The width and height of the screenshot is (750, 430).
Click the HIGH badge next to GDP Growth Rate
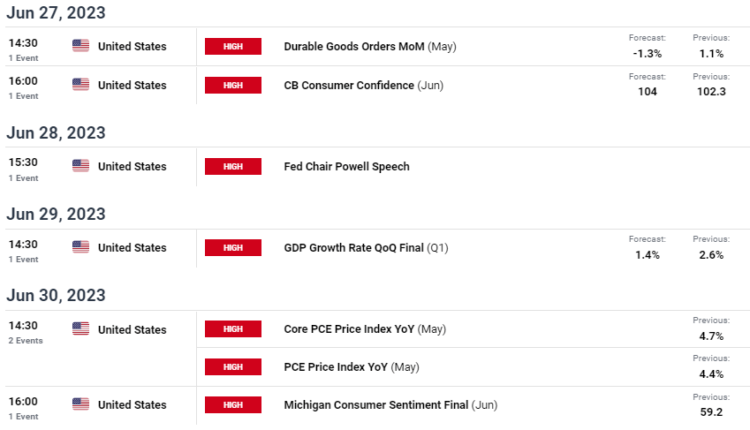click(233, 247)
